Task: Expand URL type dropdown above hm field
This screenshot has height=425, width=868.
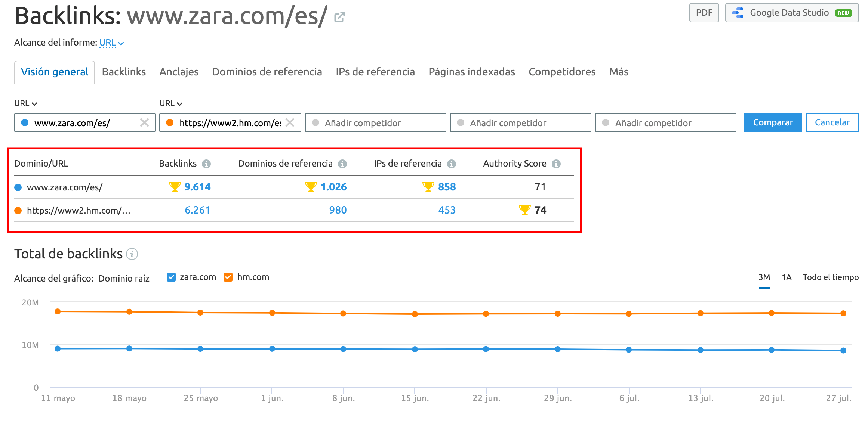Action: [x=171, y=103]
